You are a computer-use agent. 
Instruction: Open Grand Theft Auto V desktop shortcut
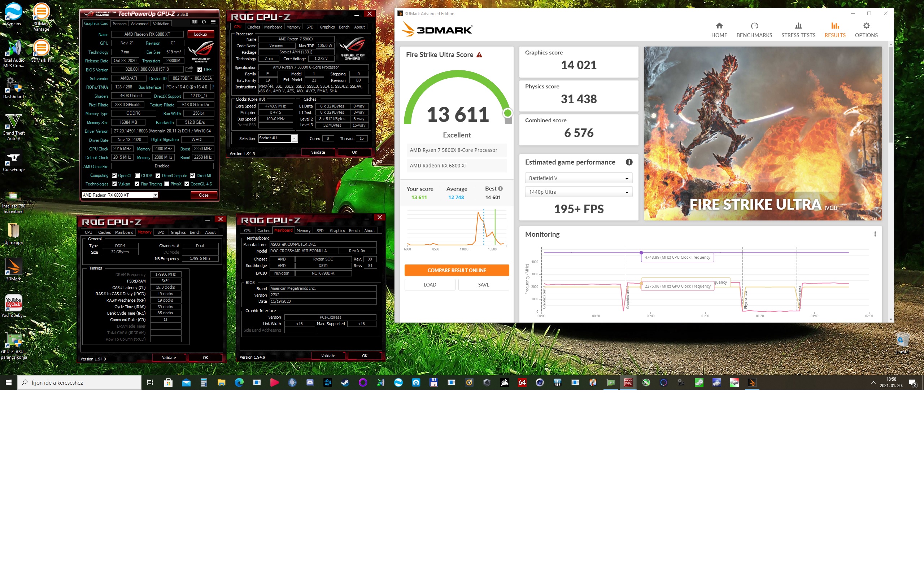13,127
